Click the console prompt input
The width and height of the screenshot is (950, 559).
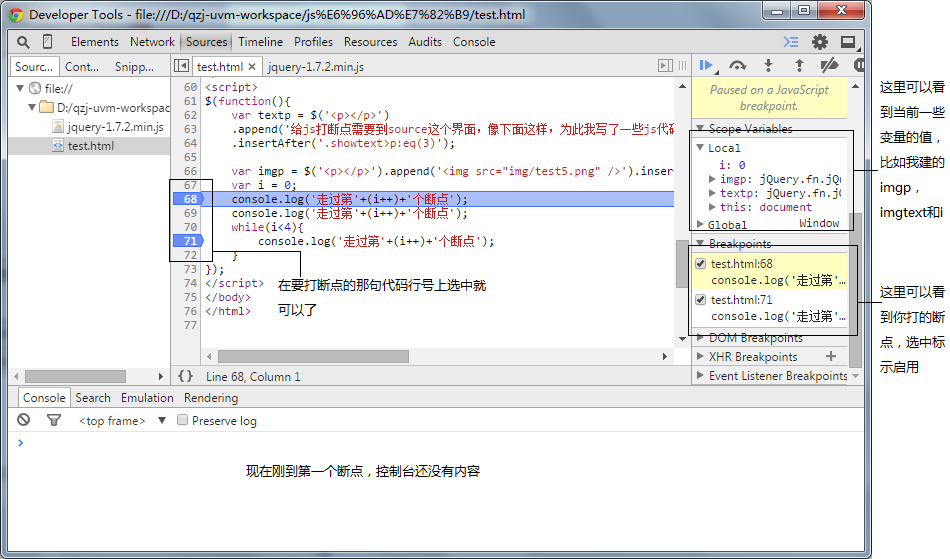[x=442, y=443]
